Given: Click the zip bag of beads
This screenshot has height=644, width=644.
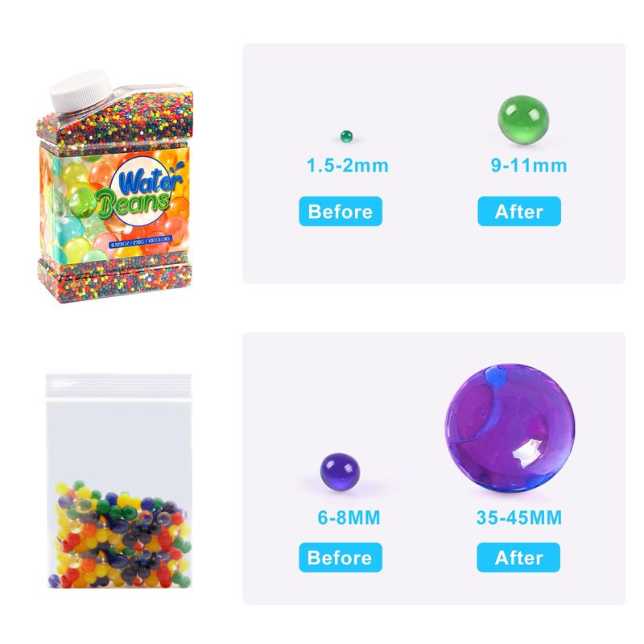Looking at the screenshot, I should point(118,481).
